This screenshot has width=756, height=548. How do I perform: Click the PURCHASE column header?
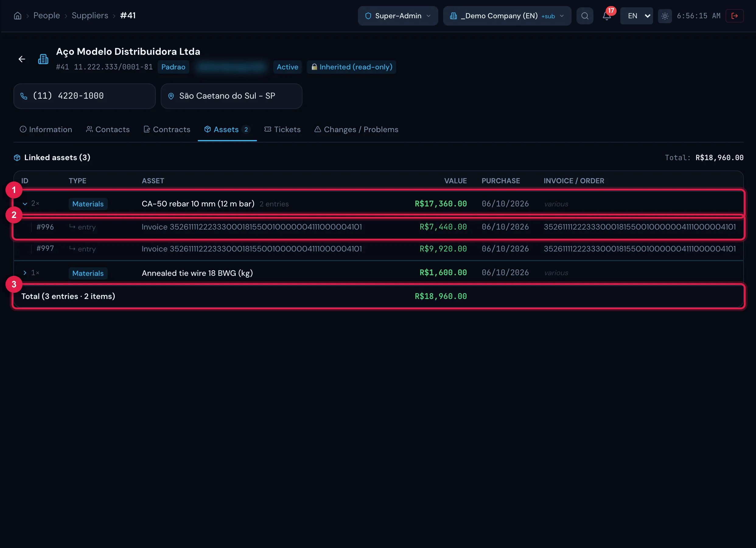501,181
